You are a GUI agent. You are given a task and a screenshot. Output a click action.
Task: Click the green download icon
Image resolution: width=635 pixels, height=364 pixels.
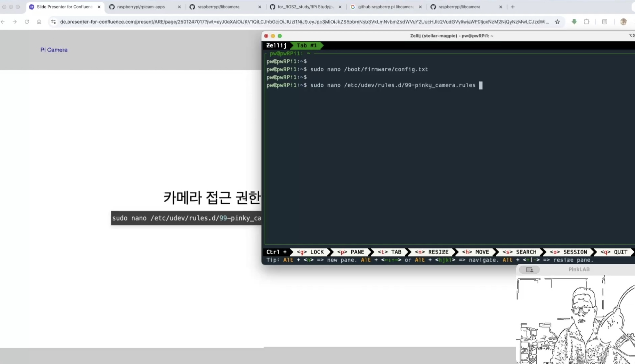[x=574, y=22]
